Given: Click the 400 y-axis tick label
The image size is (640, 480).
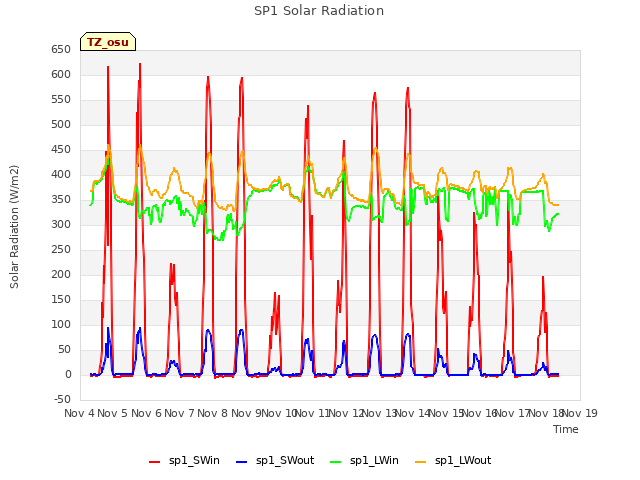Looking at the screenshot, I should (x=61, y=175).
